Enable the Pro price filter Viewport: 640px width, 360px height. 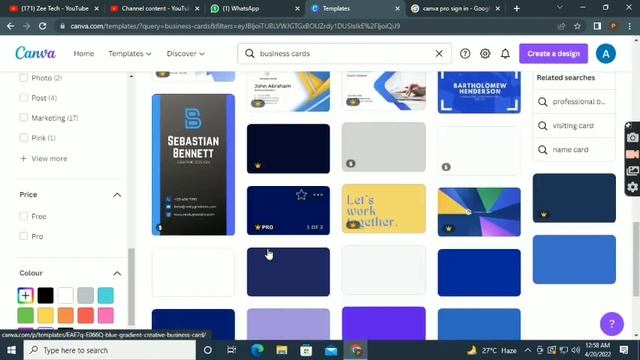[x=24, y=236]
